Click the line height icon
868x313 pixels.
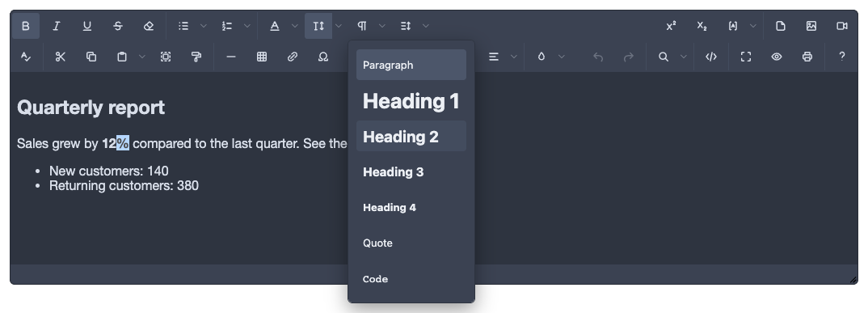click(x=406, y=26)
